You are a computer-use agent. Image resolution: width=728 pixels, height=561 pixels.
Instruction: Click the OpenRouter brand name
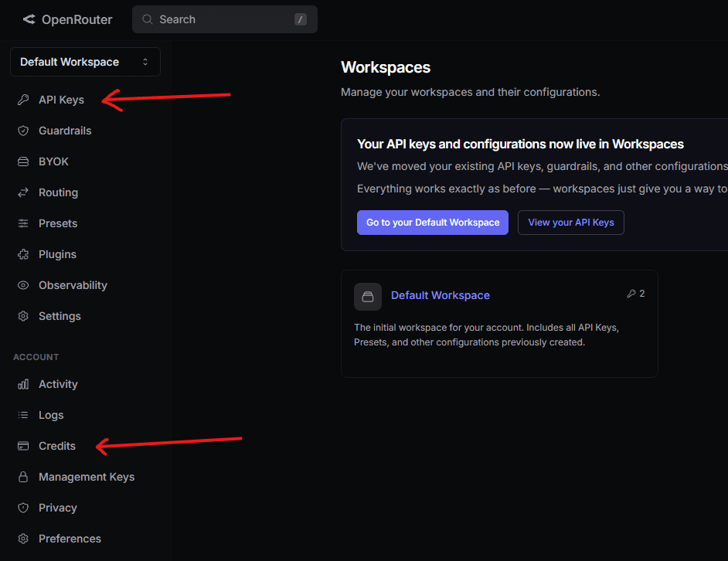click(77, 19)
